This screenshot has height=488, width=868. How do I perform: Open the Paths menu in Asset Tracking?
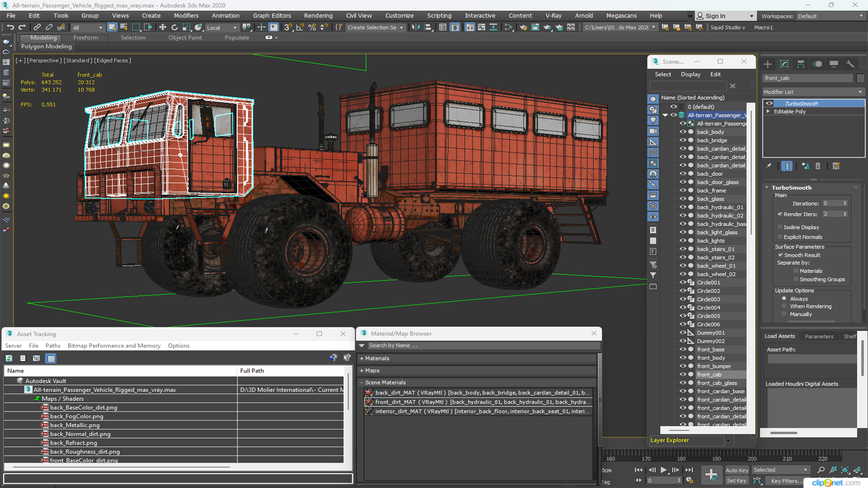point(52,346)
